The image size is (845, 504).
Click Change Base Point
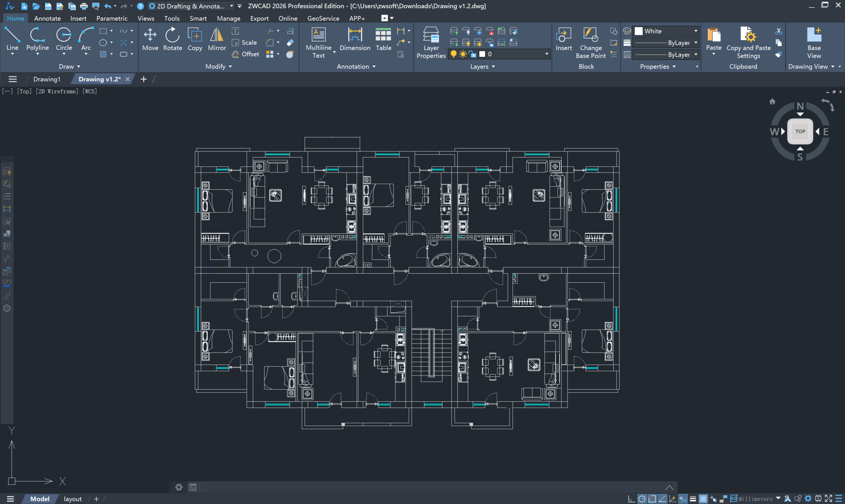point(591,43)
